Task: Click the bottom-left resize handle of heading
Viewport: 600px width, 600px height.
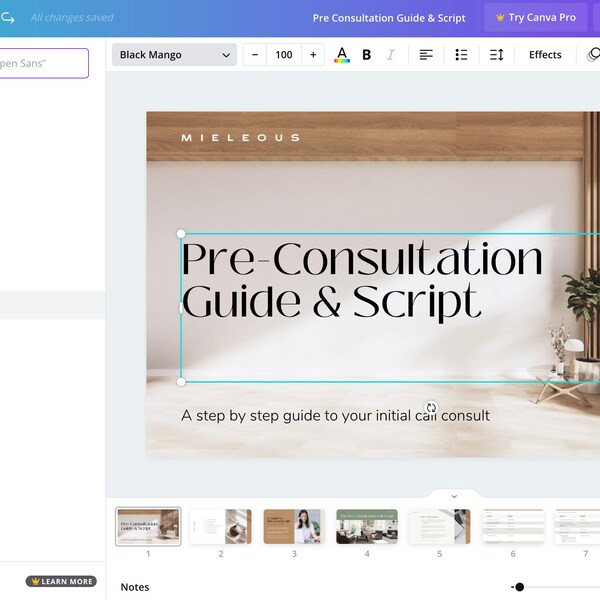Action: (x=181, y=382)
